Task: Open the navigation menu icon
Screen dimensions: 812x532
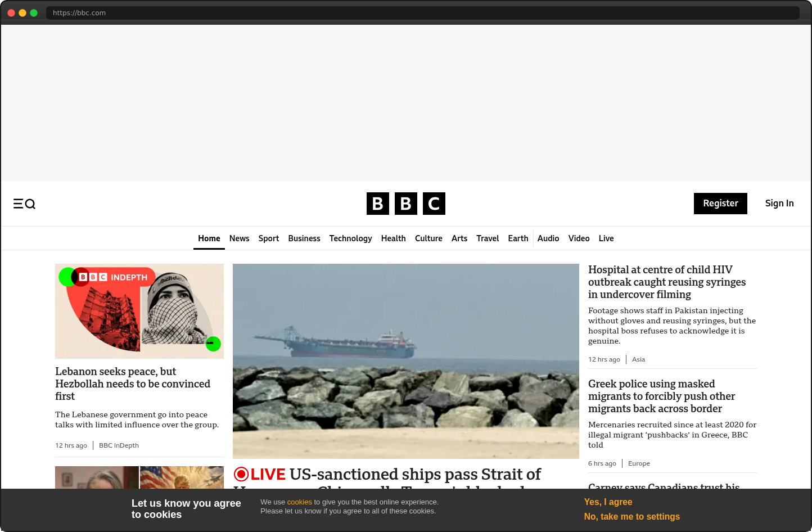Action: [x=19, y=204]
